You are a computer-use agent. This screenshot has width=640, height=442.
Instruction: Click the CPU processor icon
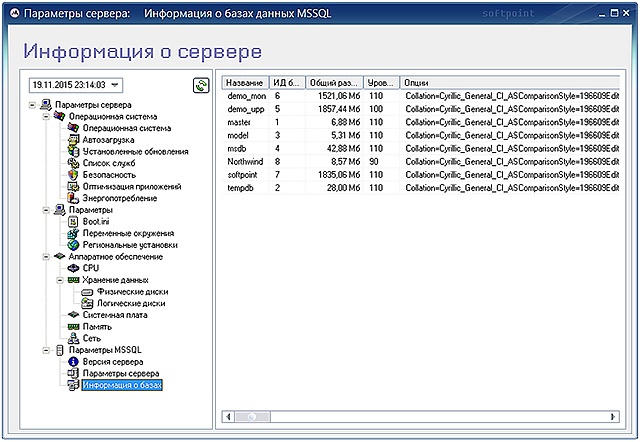click(73, 268)
